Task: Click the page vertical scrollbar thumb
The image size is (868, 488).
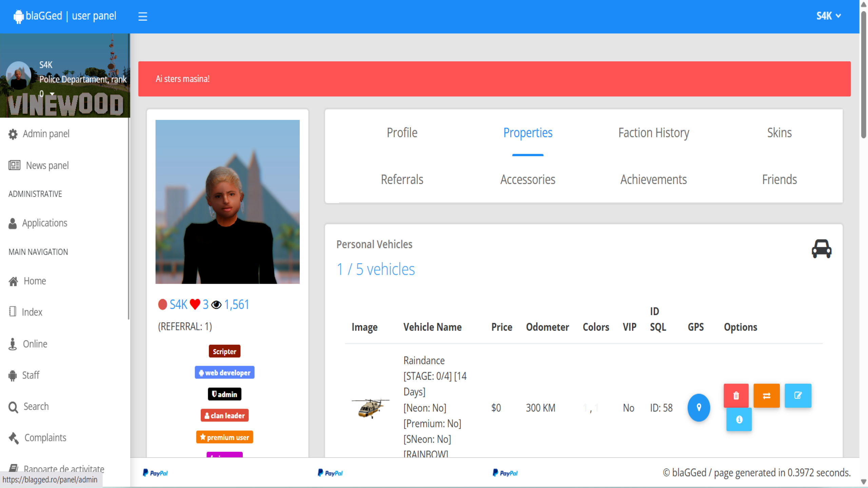Action: tap(864, 75)
